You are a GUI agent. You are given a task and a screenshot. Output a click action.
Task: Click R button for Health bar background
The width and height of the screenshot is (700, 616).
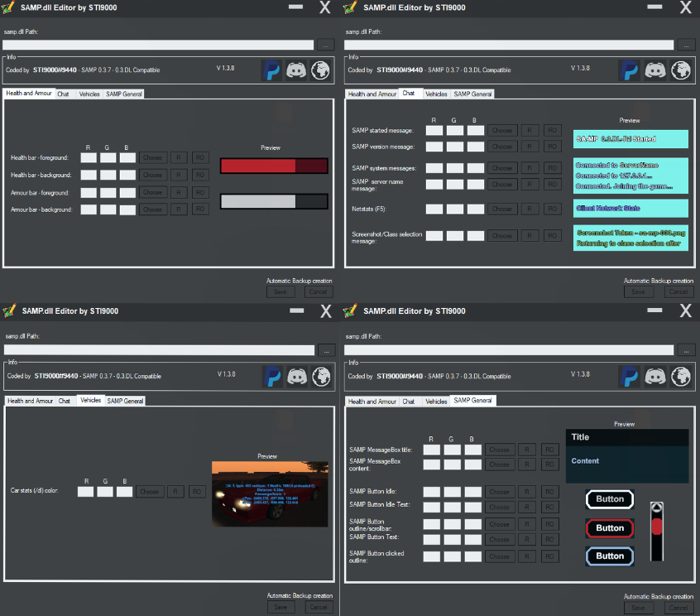tap(179, 175)
